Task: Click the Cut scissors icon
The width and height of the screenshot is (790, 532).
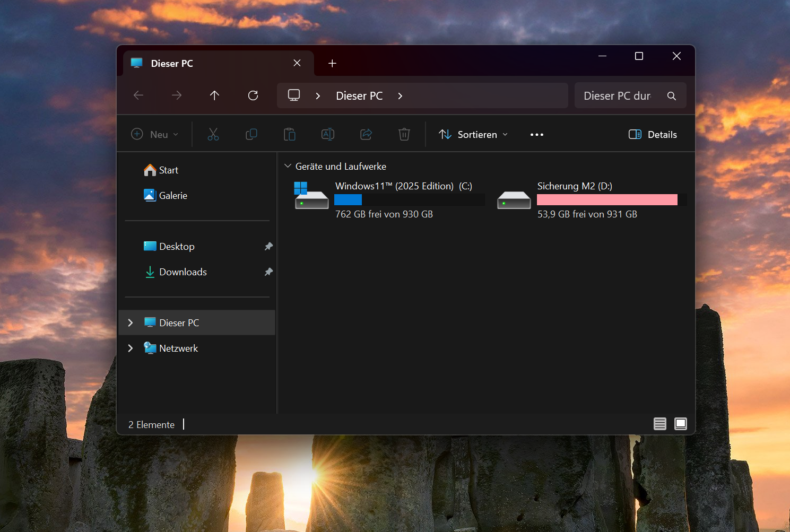Action: point(213,135)
